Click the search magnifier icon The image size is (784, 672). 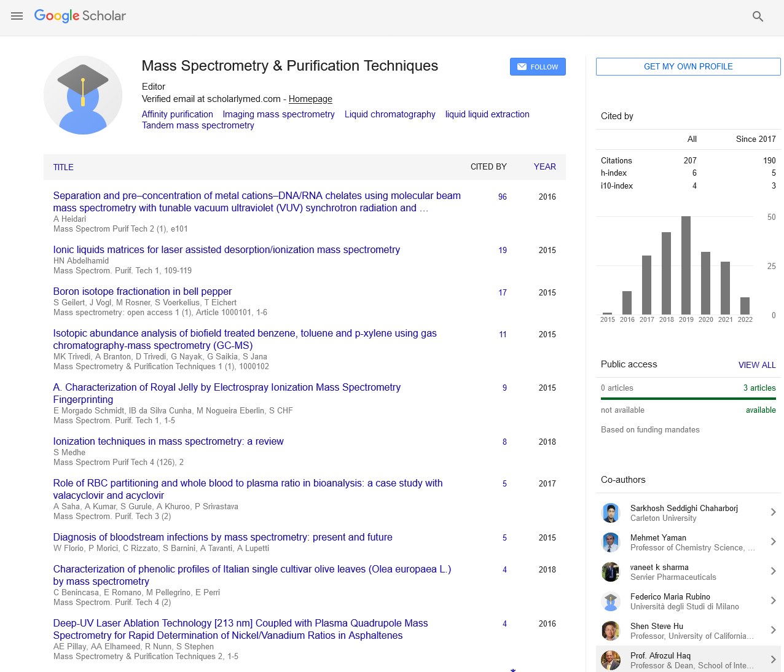point(758,17)
